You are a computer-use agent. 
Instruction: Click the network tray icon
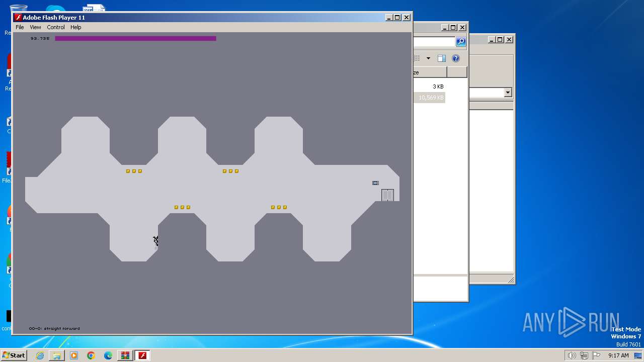coord(584,355)
